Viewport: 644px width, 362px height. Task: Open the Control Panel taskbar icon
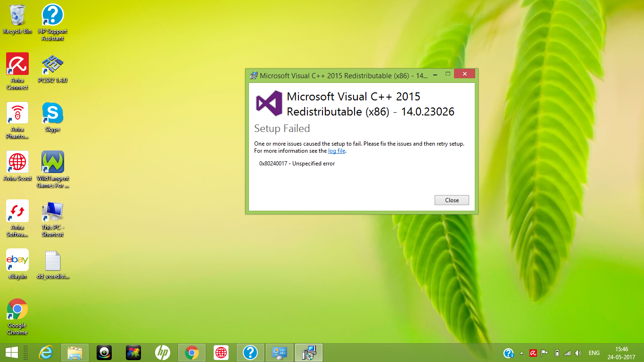coord(280,352)
